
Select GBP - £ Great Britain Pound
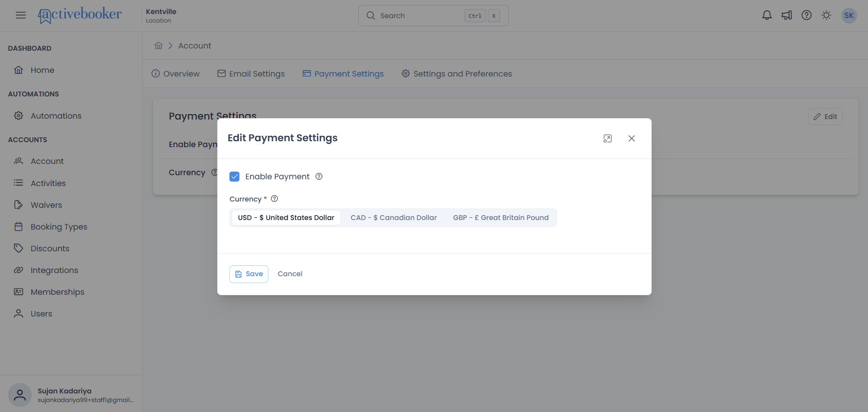click(x=501, y=218)
